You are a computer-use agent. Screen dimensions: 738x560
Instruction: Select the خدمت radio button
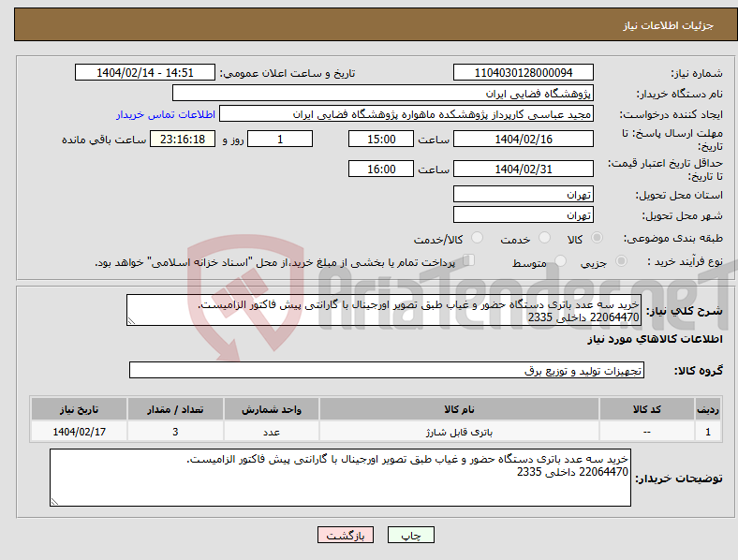click(544, 238)
